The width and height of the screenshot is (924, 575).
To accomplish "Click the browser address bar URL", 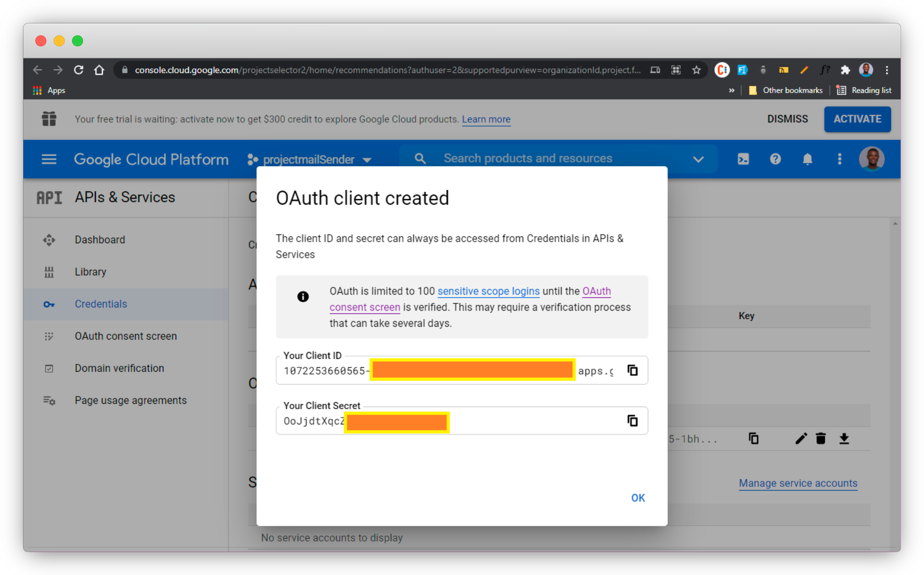I will click(388, 70).
